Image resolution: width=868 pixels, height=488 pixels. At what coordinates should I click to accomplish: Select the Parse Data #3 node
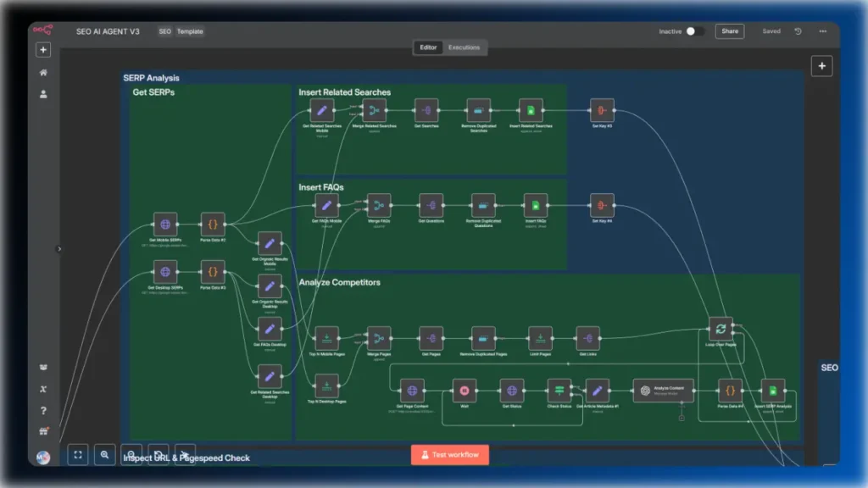pyautogui.click(x=213, y=272)
